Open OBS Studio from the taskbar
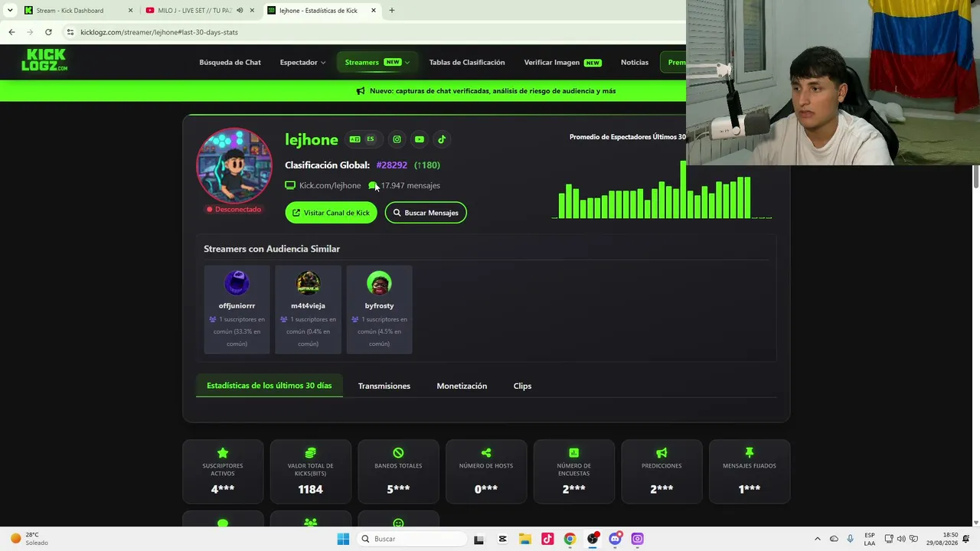 tap(593, 539)
